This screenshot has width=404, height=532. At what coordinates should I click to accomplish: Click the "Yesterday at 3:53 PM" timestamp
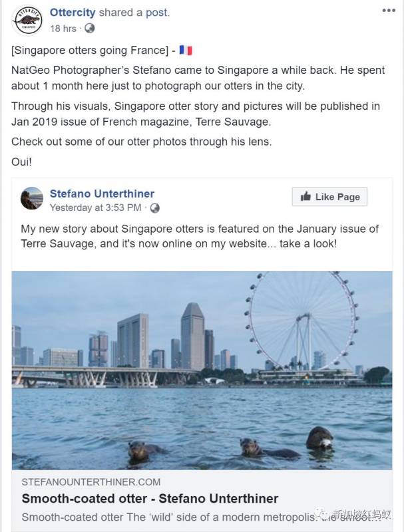pyautogui.click(x=95, y=207)
